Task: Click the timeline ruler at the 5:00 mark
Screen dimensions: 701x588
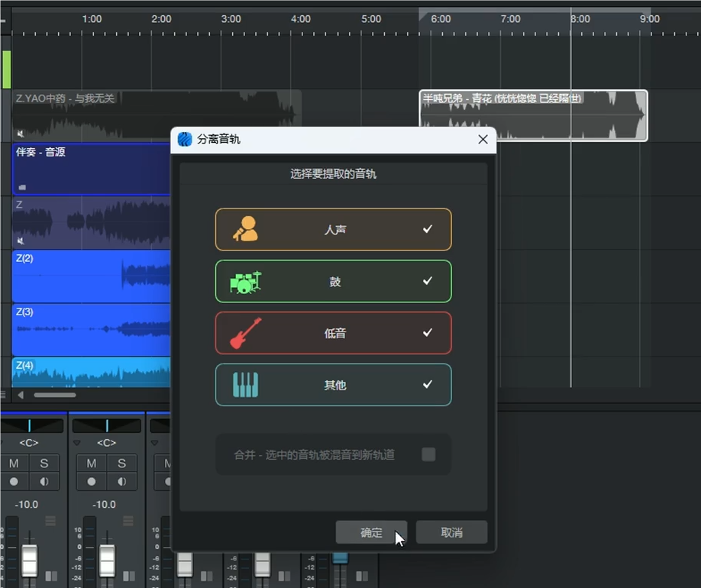Action: tap(371, 19)
